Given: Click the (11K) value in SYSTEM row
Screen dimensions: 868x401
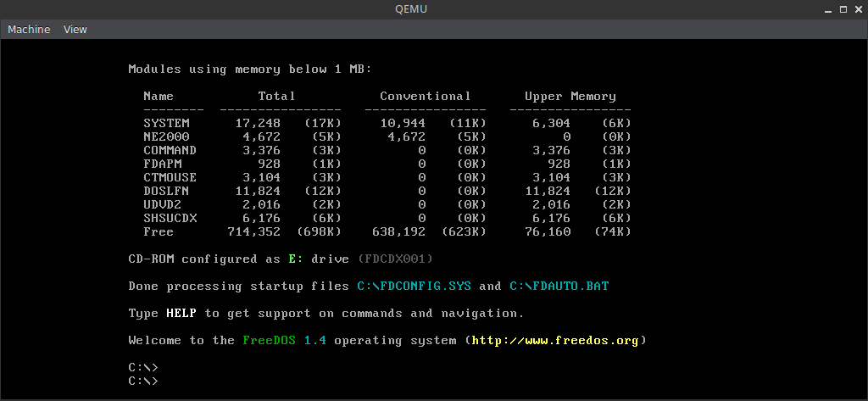Looking at the screenshot, I should pyautogui.click(x=468, y=124).
